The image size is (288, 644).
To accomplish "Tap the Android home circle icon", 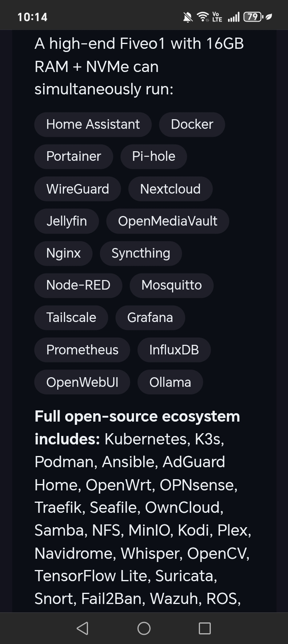I will pos(144,628).
